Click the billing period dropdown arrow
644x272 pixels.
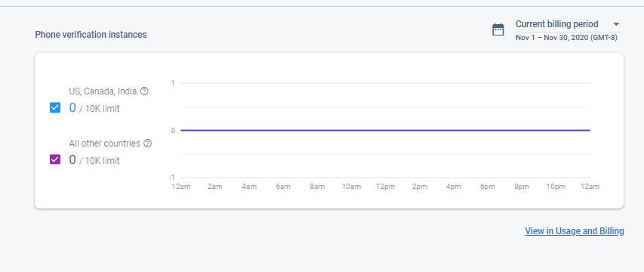pyautogui.click(x=615, y=24)
